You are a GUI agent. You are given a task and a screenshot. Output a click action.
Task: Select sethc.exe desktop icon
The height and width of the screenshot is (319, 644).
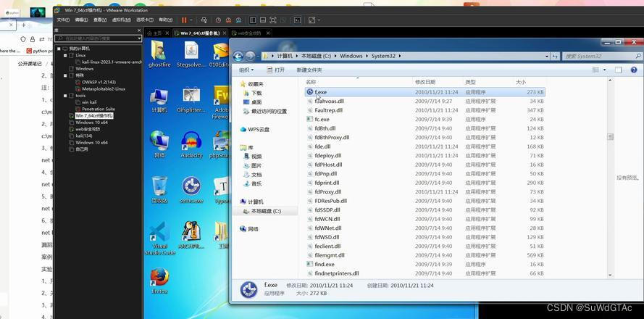coord(191,190)
